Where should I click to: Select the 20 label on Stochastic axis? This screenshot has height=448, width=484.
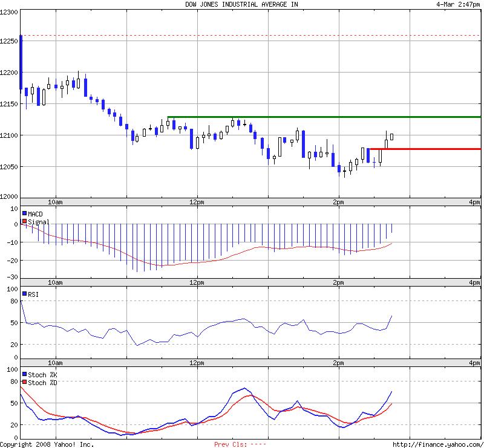click(x=14, y=425)
